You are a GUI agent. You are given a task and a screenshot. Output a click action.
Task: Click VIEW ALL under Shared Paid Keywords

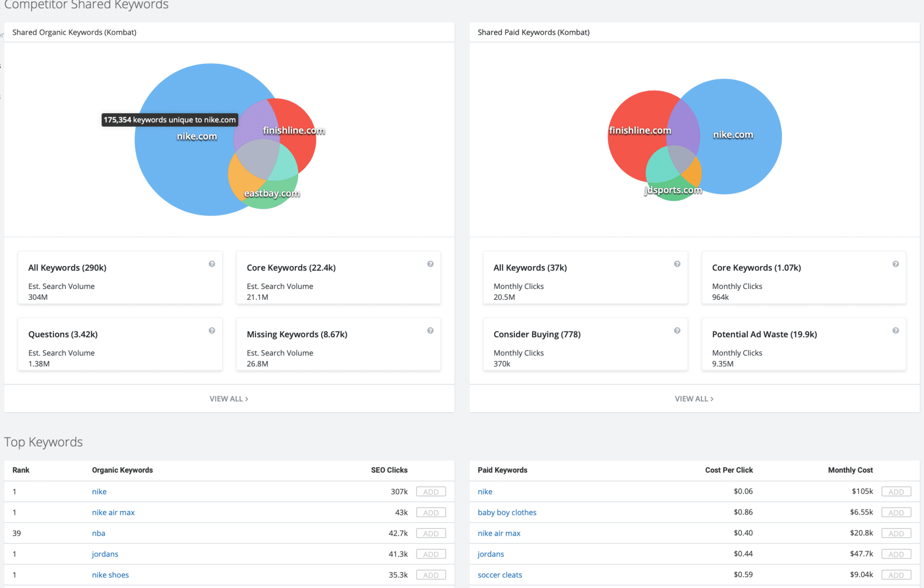click(694, 399)
